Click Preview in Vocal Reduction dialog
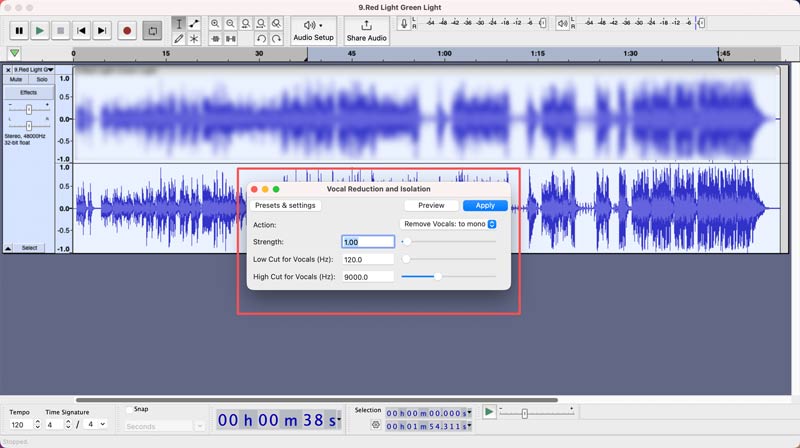Image resolution: width=800 pixels, height=448 pixels. pos(431,205)
